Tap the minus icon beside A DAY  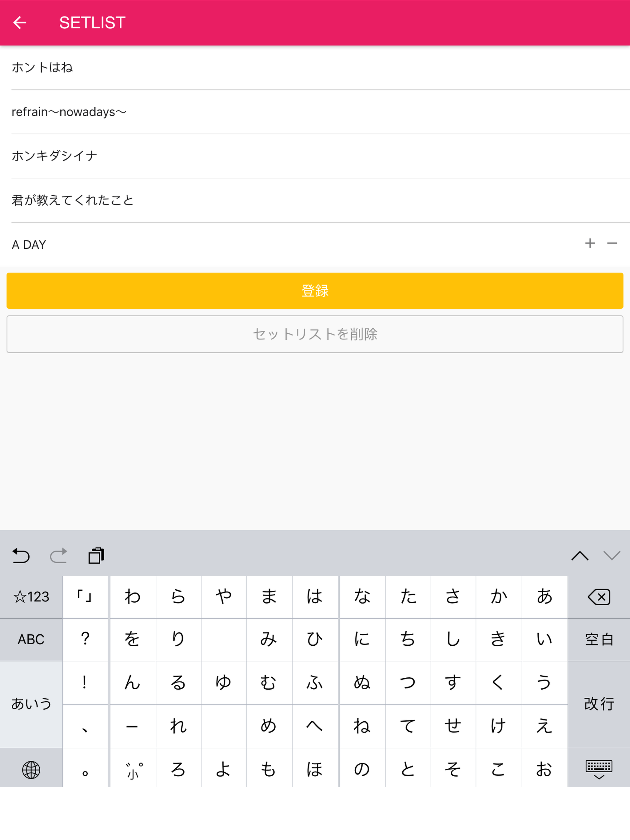point(612,243)
